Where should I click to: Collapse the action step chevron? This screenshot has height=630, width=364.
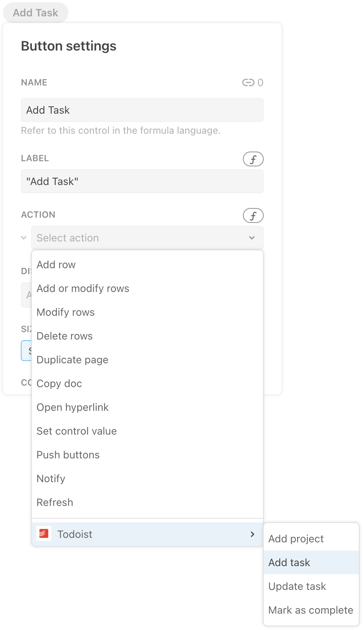(x=24, y=238)
